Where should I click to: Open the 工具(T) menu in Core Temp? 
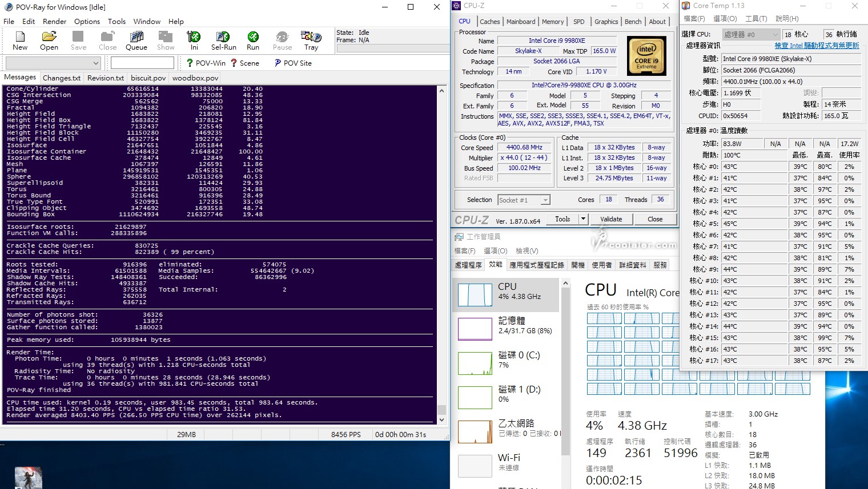click(x=756, y=19)
